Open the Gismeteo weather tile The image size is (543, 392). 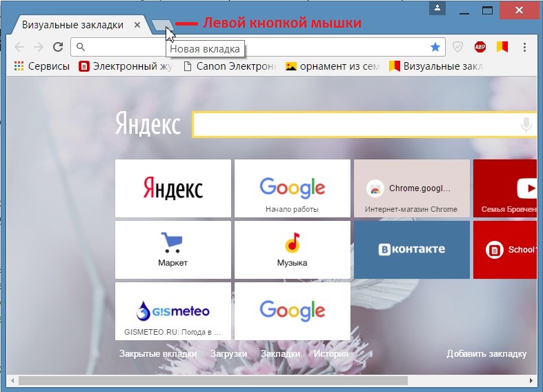(x=172, y=311)
